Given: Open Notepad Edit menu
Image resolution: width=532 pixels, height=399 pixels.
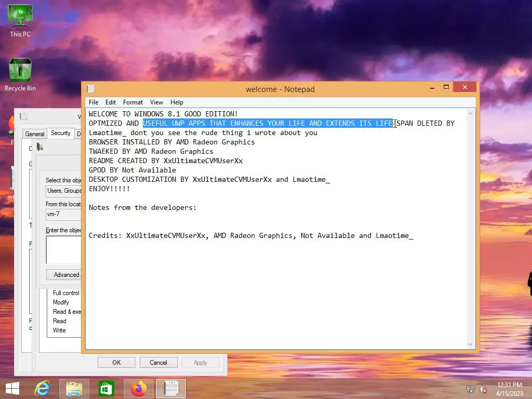Looking at the screenshot, I should tap(111, 102).
